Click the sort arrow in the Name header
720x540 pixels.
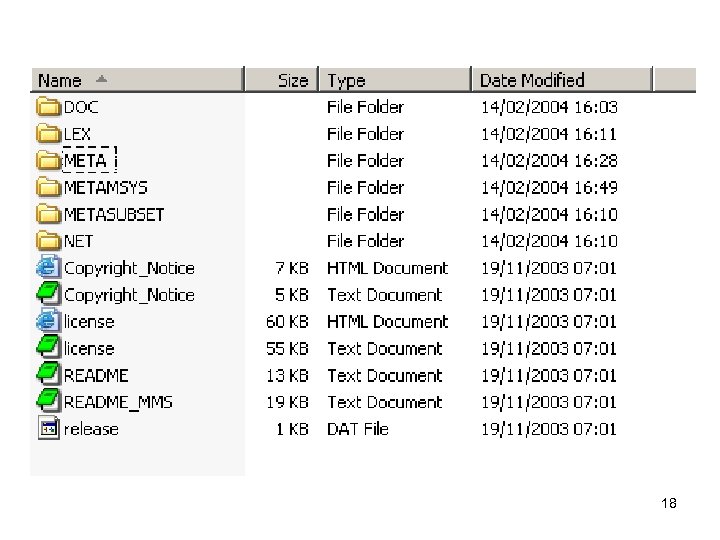click(101, 79)
